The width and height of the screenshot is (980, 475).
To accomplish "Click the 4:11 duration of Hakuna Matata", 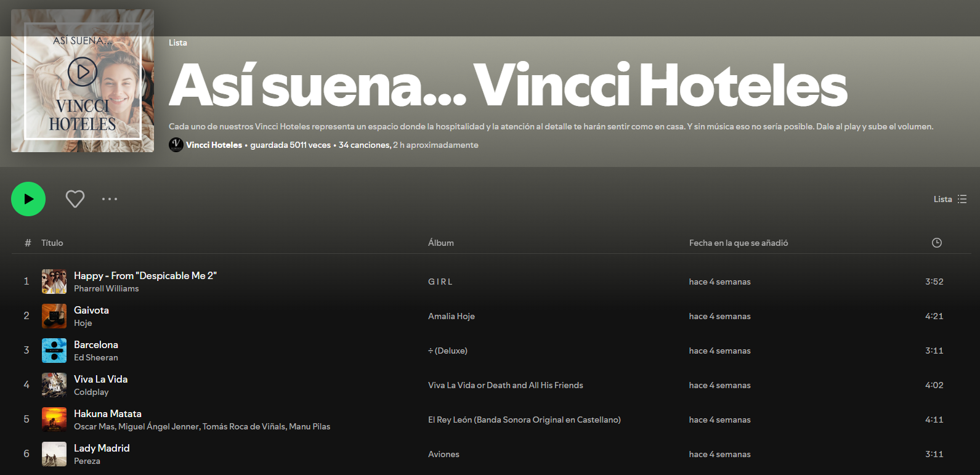I will coord(934,420).
